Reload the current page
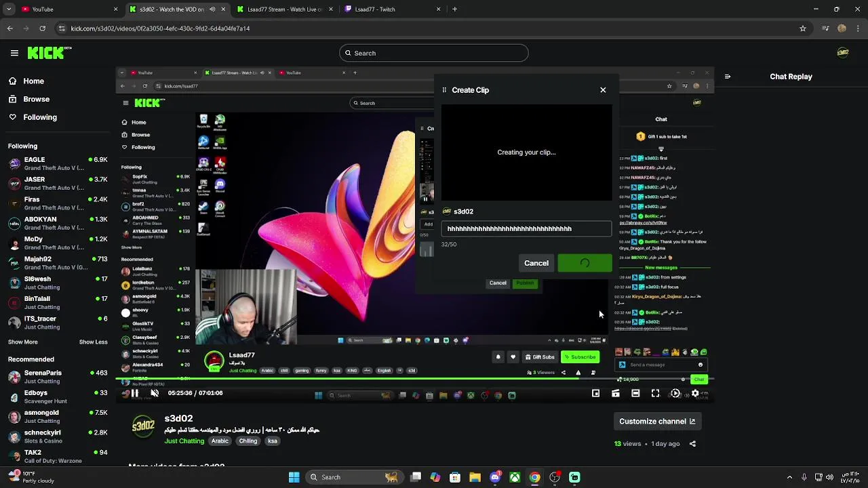 (43, 28)
